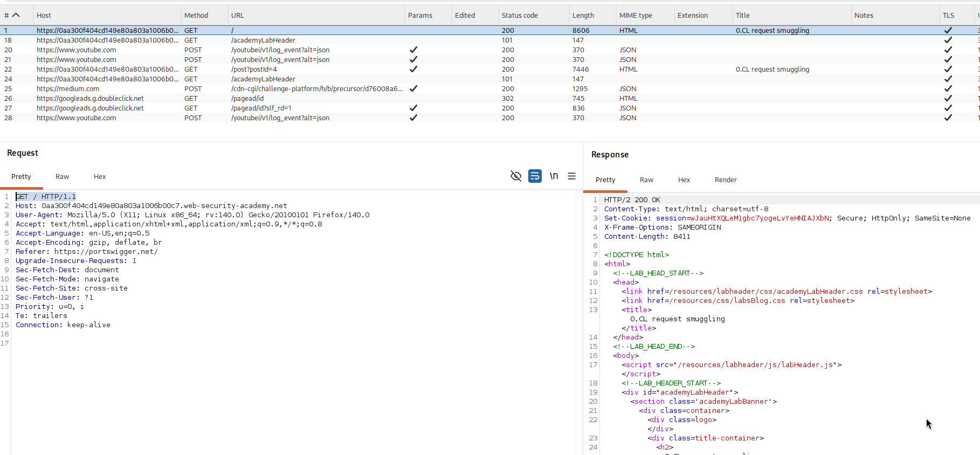Viewport: 980px width, 455px height.
Task: Sort requests by the URL column header
Action: (x=316, y=15)
